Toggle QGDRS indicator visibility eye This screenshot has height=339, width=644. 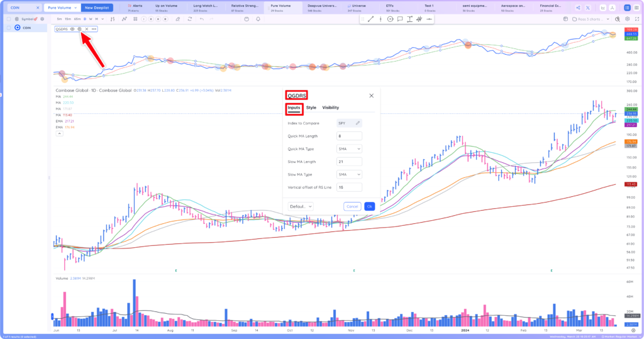coord(72,29)
